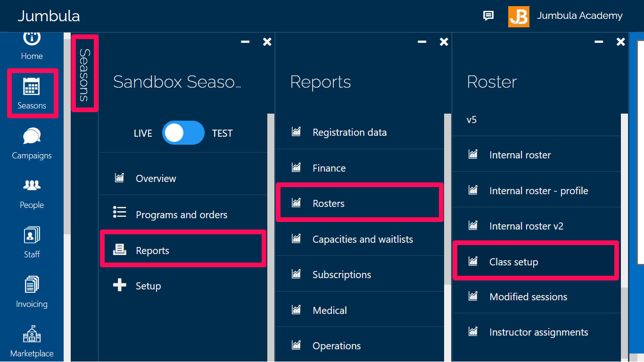Screen dimensions: 644x362
Task: Click the Subscriptions chart icon
Action: point(296,274)
